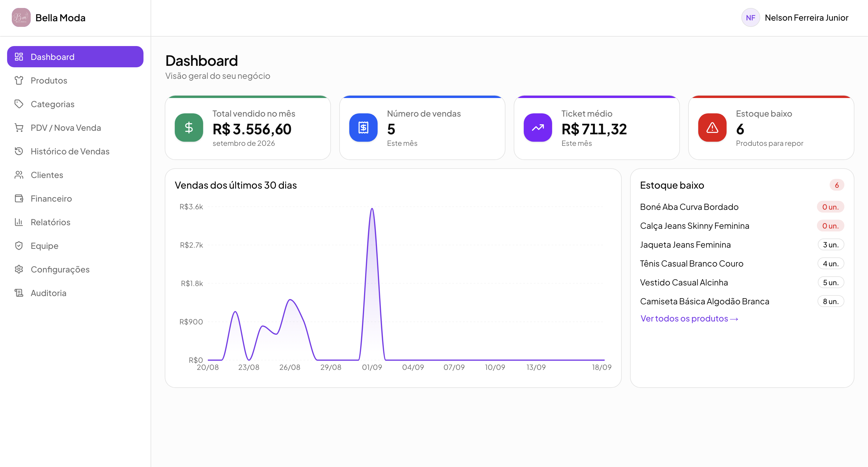Click the PDV shopping cart icon
Screen dimensions: 868x467
coord(19,127)
